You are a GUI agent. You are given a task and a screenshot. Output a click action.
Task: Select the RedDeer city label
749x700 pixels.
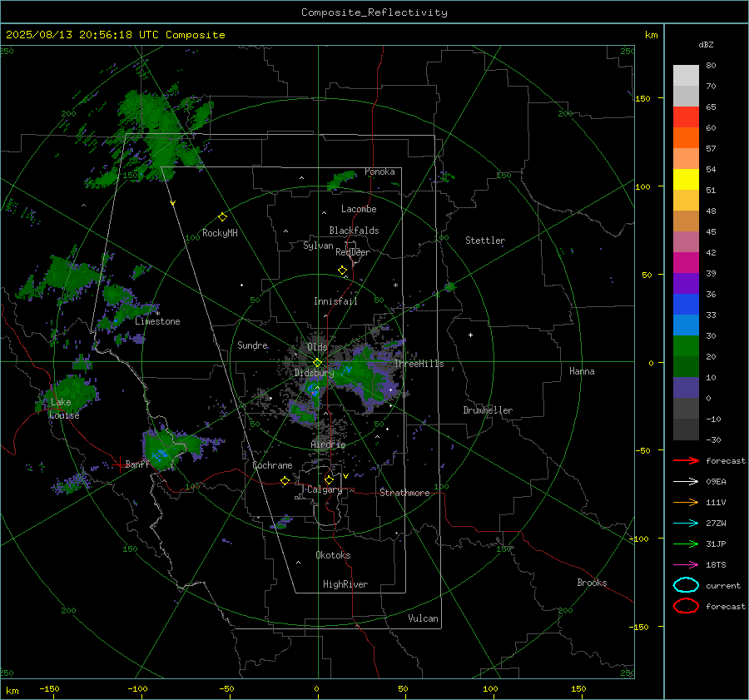tap(353, 252)
